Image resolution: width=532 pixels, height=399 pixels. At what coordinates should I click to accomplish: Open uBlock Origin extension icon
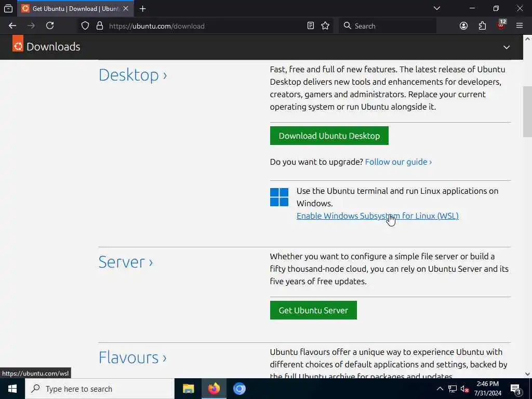501,25
